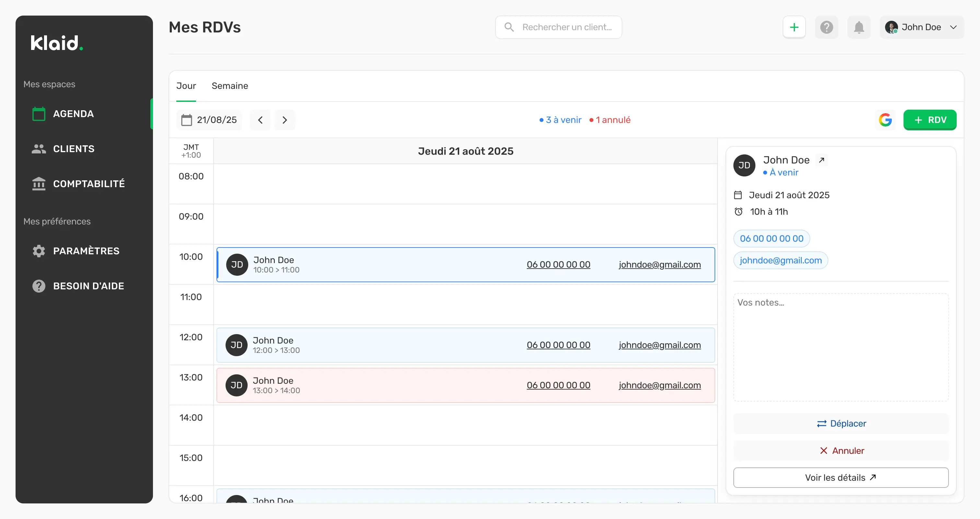Focus the Rechercher un client search field
980x519 pixels.
[558, 27]
